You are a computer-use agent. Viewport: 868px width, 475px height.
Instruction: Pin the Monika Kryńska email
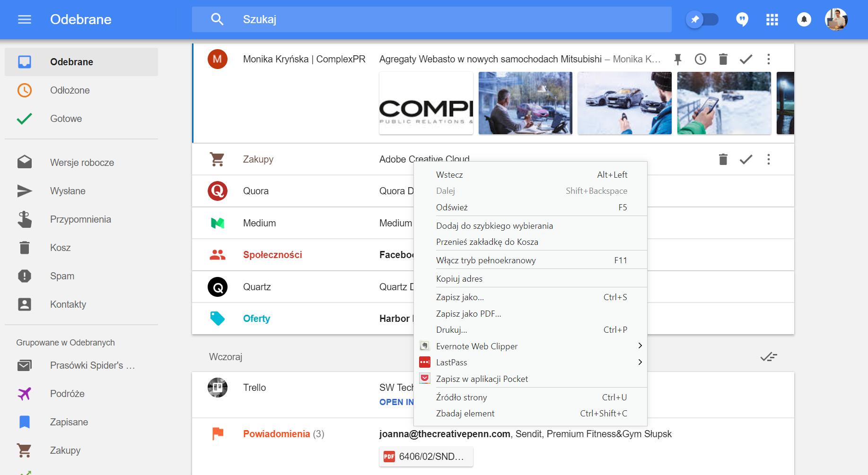[x=677, y=59]
